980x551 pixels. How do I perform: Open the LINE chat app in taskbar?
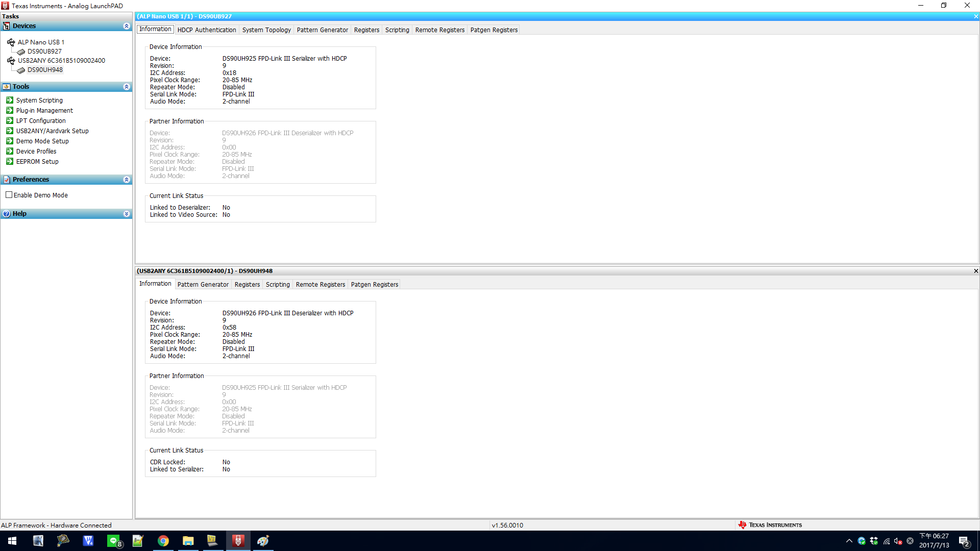(114, 541)
